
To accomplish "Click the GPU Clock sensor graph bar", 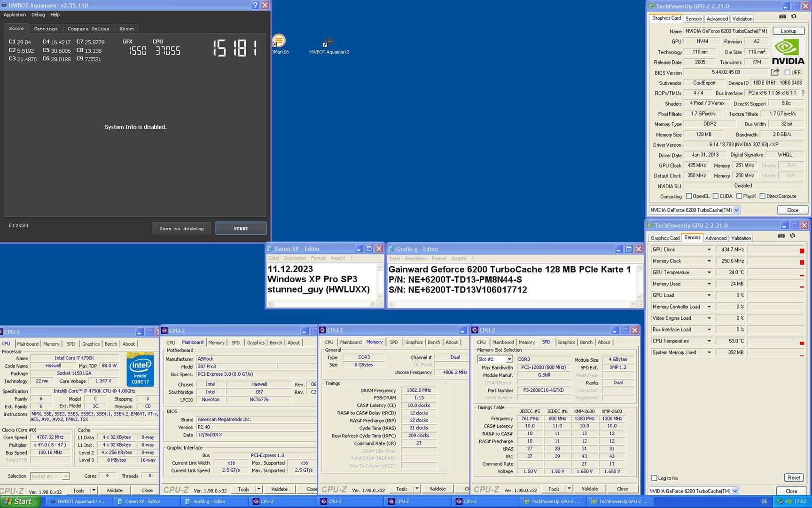I will pyautogui.click(x=776, y=250).
